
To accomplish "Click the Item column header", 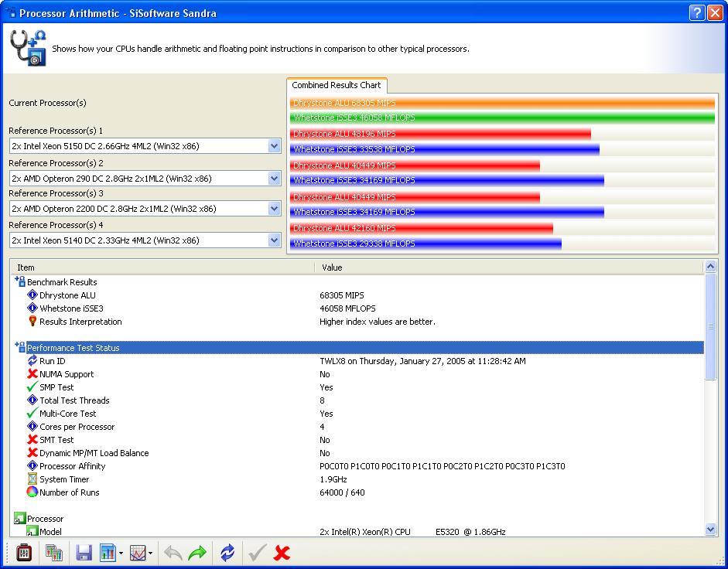I will pyautogui.click(x=163, y=267).
